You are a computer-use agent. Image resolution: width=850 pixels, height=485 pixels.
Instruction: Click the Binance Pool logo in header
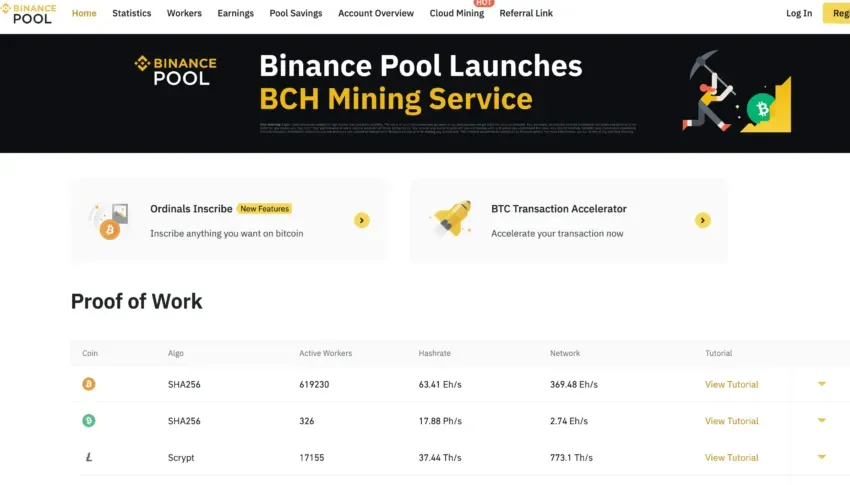(x=29, y=14)
